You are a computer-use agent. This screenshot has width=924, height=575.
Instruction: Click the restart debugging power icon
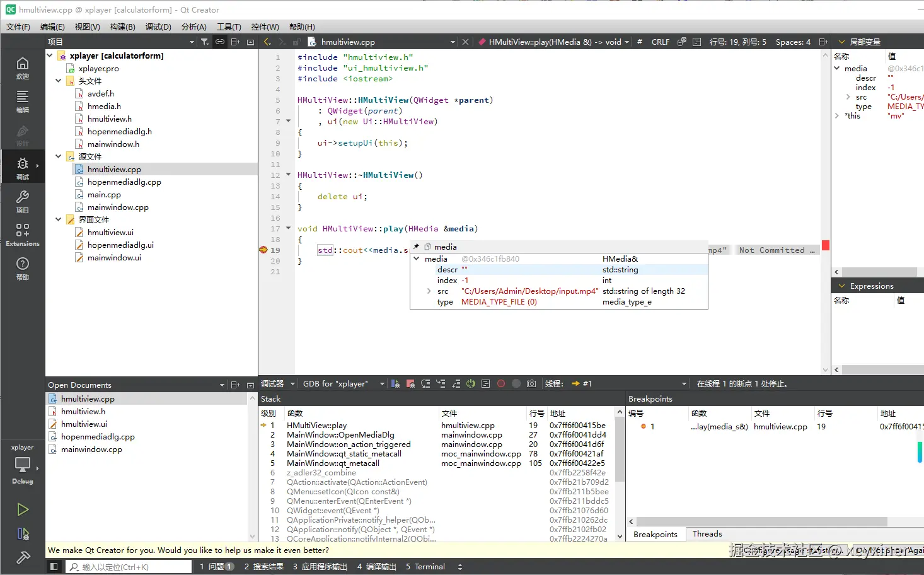[x=471, y=383]
